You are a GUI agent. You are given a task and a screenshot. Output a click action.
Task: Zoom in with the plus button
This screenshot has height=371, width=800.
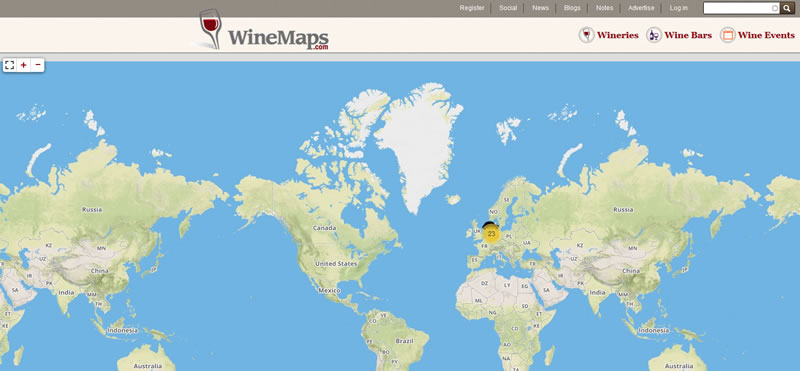tap(23, 65)
